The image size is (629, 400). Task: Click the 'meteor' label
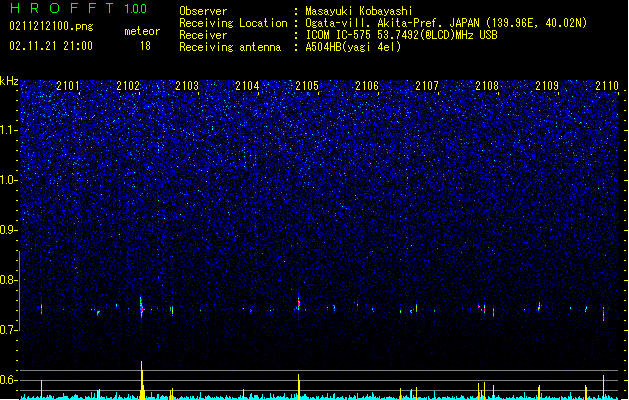pyautogui.click(x=142, y=31)
